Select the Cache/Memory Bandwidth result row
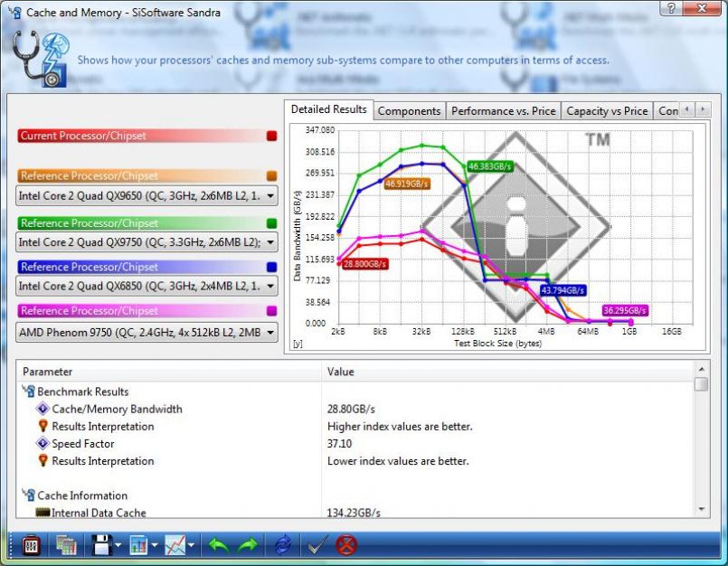 [x=117, y=409]
